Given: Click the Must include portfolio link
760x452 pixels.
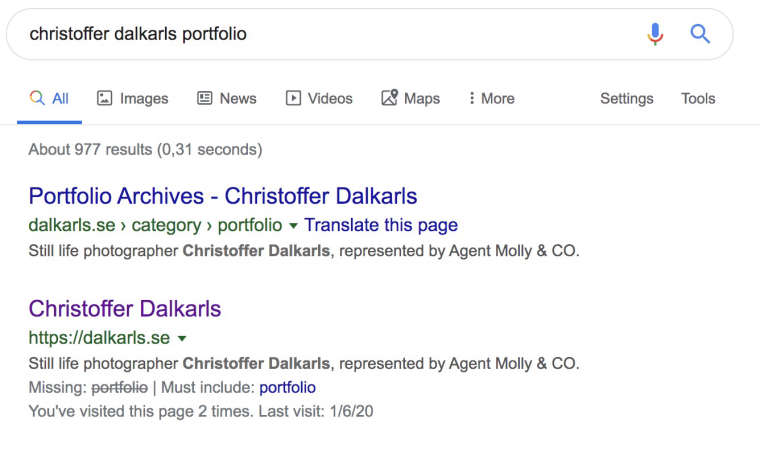Looking at the screenshot, I should (287, 387).
